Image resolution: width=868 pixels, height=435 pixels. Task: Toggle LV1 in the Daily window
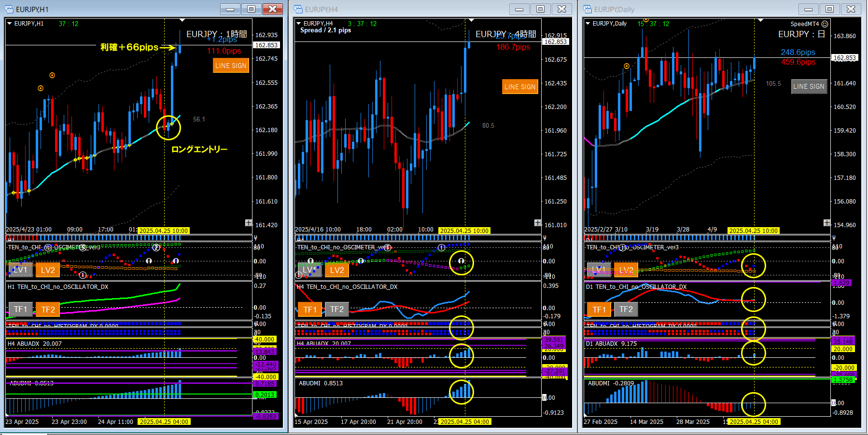tap(599, 270)
